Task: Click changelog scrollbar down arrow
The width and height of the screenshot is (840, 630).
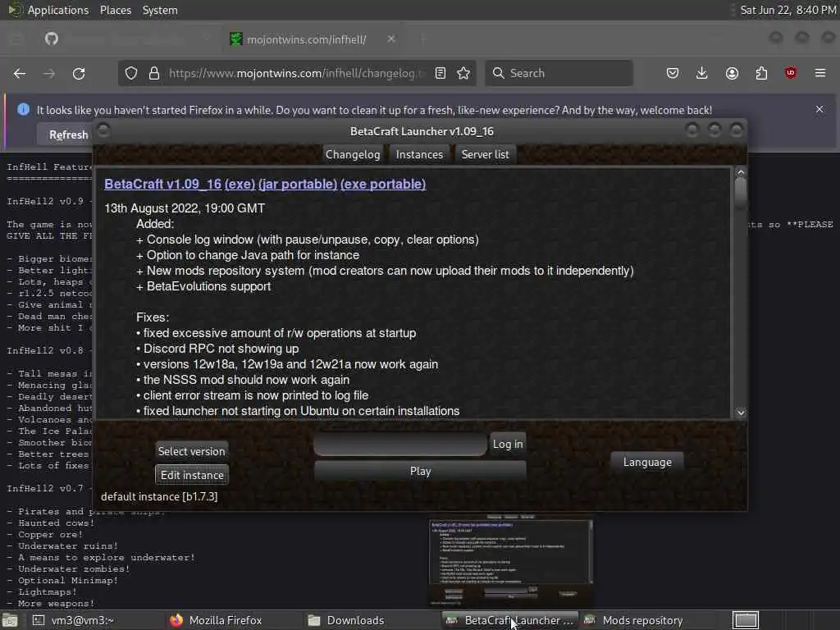Action: tap(741, 413)
